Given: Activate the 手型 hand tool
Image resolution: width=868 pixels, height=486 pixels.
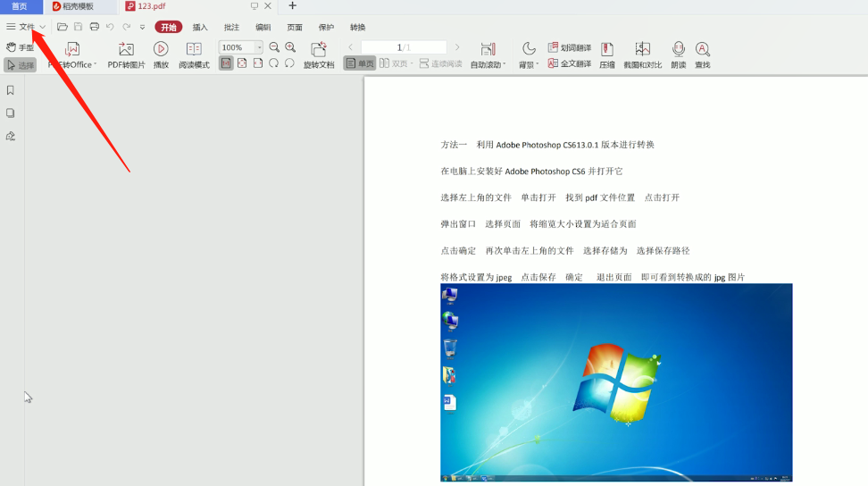Looking at the screenshot, I should [x=20, y=47].
